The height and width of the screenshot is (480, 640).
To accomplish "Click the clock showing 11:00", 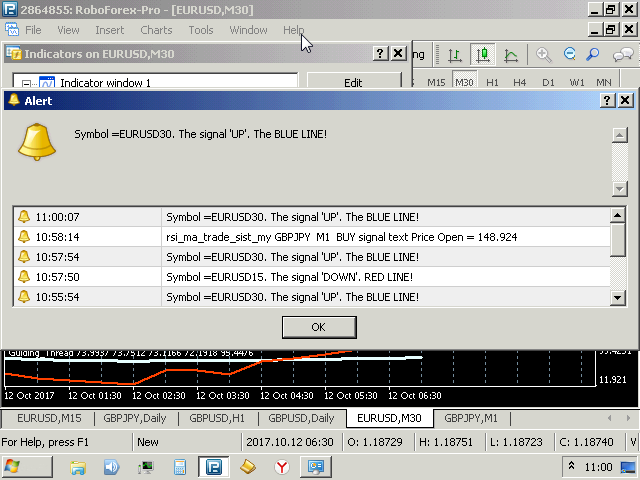I will pos(598,467).
